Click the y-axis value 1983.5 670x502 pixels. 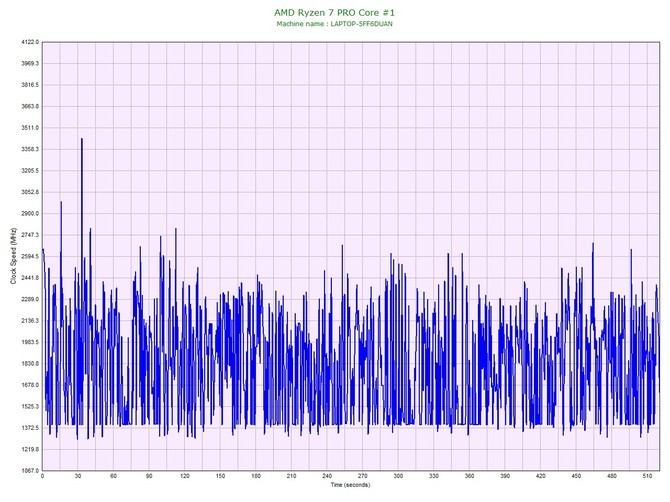30,342
